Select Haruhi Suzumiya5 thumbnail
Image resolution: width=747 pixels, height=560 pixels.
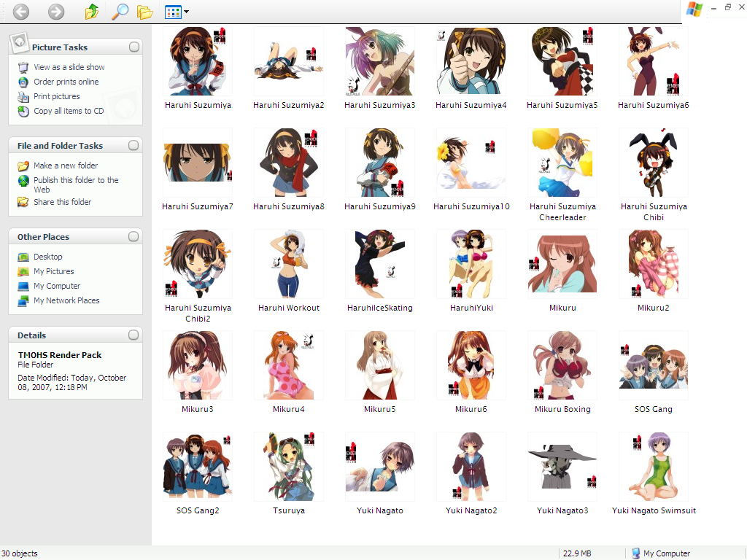point(562,61)
